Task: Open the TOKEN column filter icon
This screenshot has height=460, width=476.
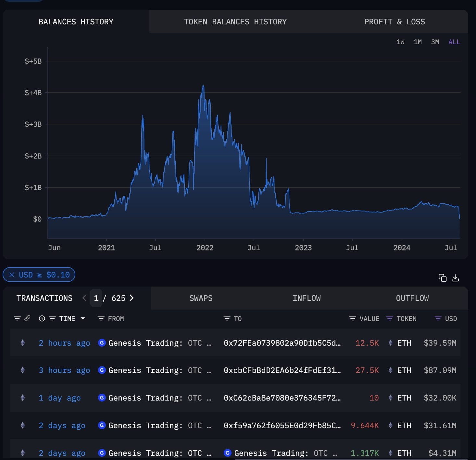Action: click(390, 318)
